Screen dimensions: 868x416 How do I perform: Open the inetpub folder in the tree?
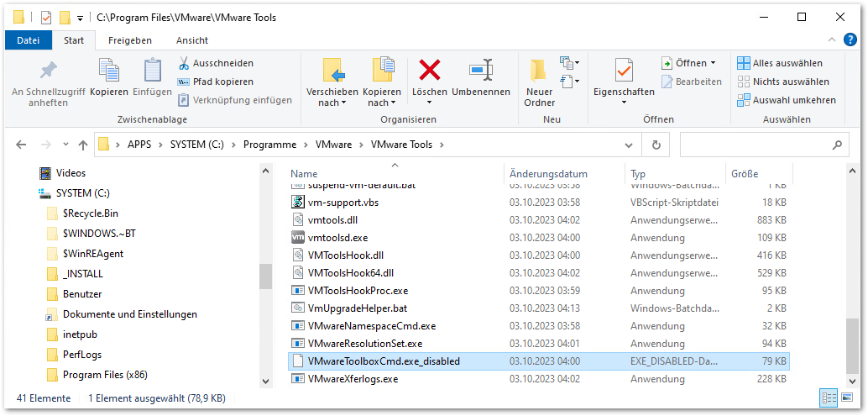click(81, 334)
